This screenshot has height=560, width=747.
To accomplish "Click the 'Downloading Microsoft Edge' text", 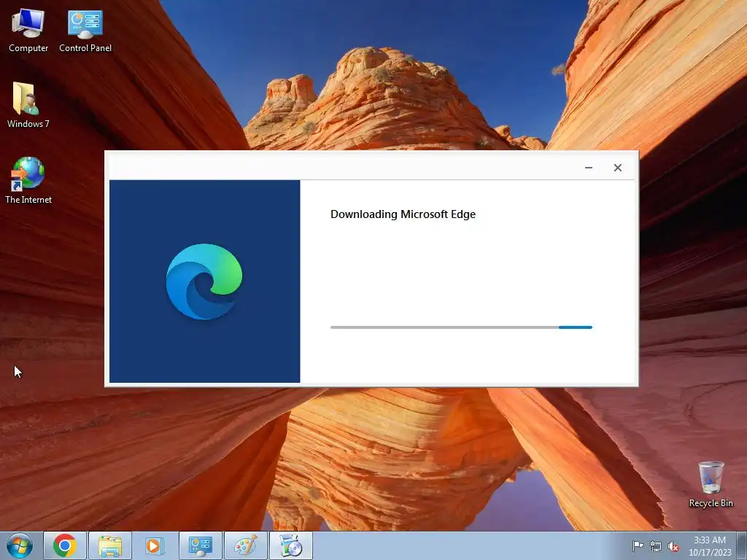I will 403,214.
